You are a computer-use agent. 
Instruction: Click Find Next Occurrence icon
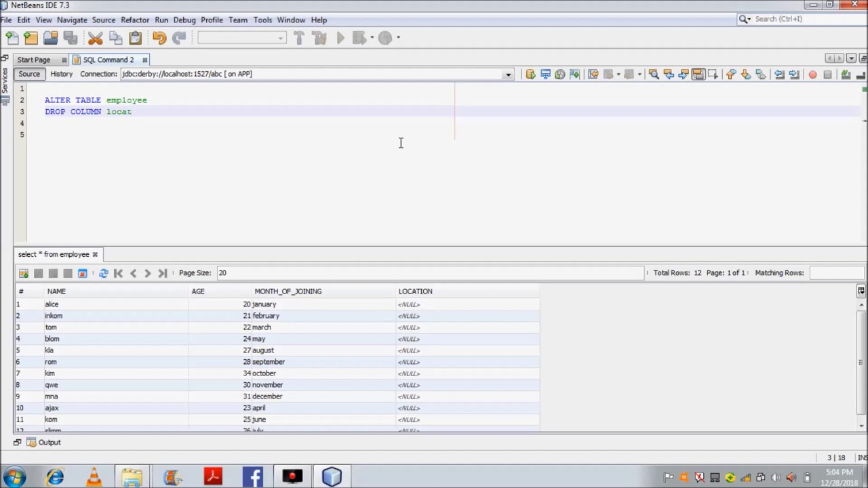point(684,75)
